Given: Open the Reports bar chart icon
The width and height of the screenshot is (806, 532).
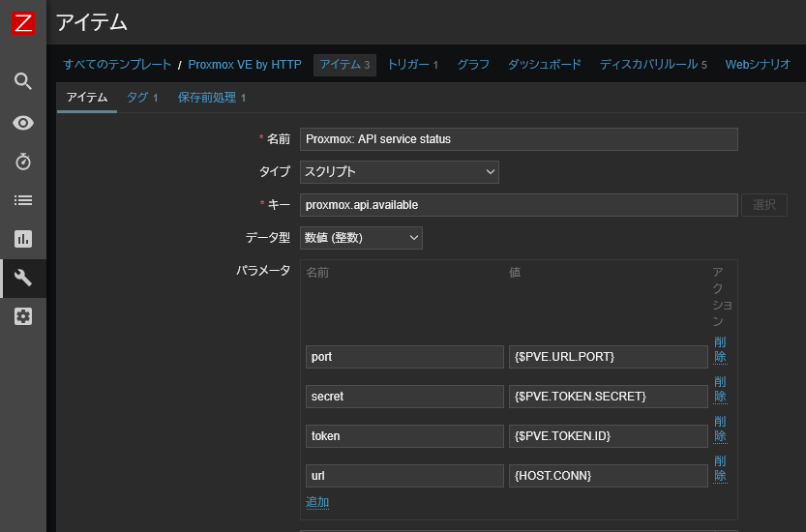Looking at the screenshot, I should point(23,239).
